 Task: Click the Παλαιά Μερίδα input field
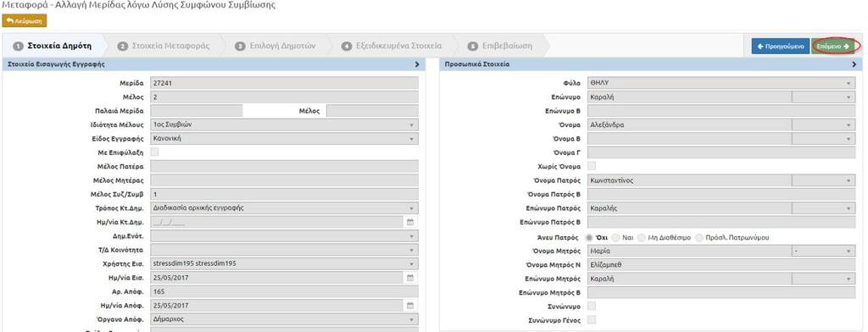pos(197,111)
